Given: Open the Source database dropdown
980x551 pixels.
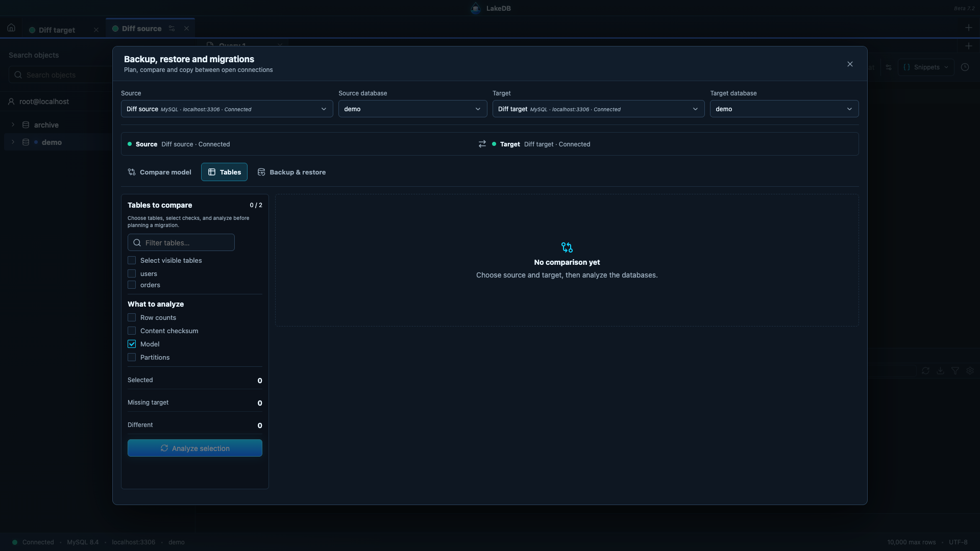Looking at the screenshot, I should pyautogui.click(x=412, y=109).
